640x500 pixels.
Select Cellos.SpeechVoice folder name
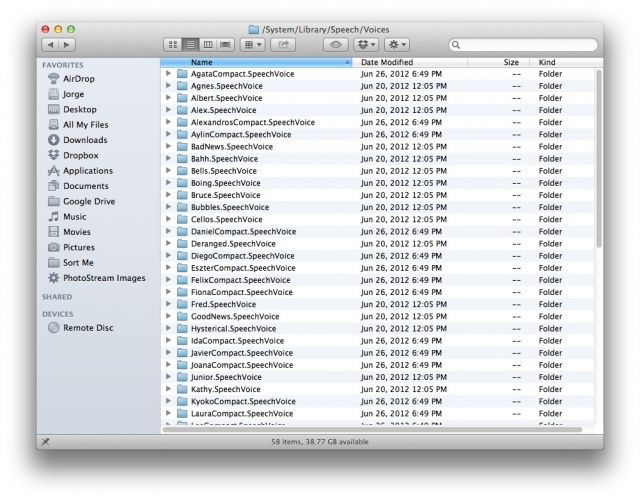coord(227,220)
